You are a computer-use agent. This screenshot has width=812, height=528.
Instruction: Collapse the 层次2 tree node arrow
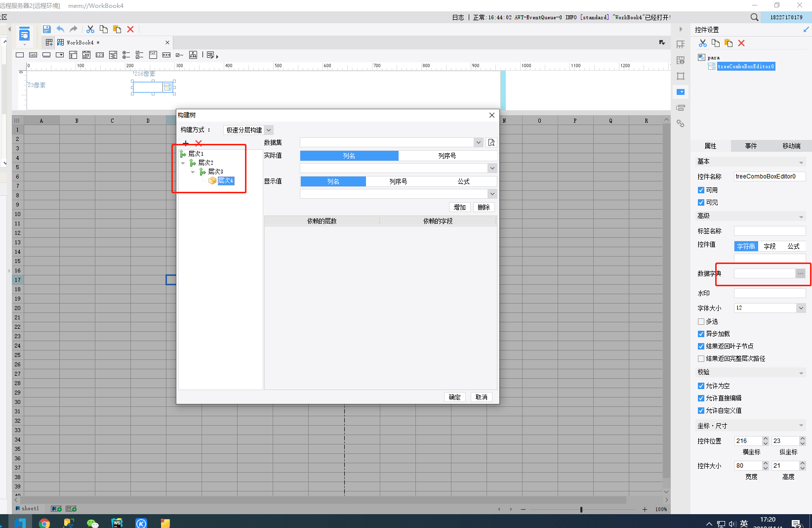(x=183, y=163)
